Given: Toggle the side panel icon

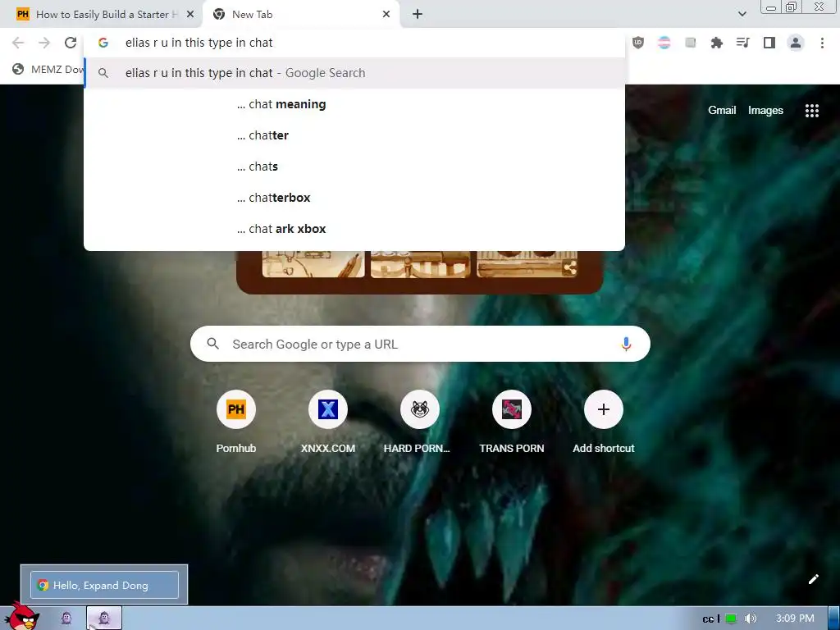Looking at the screenshot, I should (x=769, y=43).
